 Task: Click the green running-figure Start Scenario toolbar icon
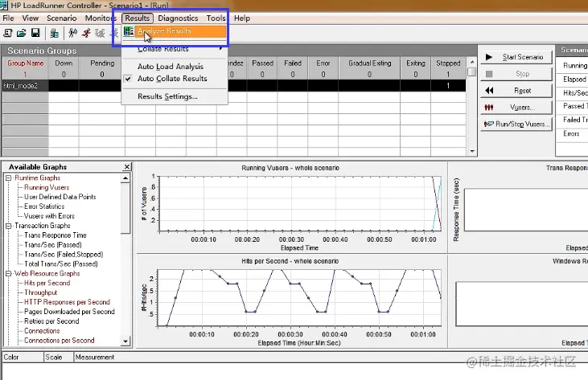point(72,33)
